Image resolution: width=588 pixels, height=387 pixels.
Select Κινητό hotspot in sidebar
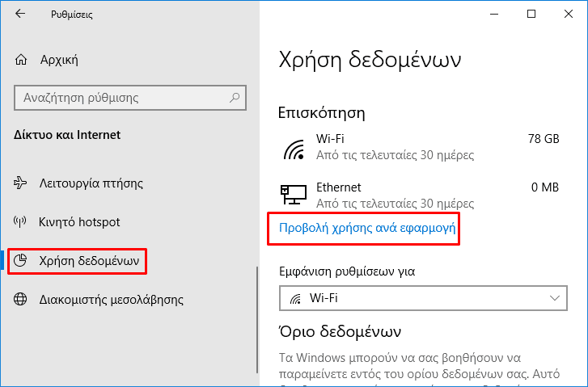(x=79, y=221)
